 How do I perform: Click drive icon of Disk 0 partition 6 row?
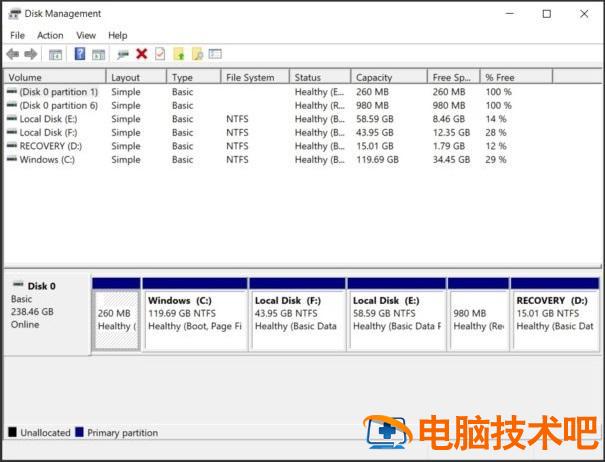click(12, 105)
